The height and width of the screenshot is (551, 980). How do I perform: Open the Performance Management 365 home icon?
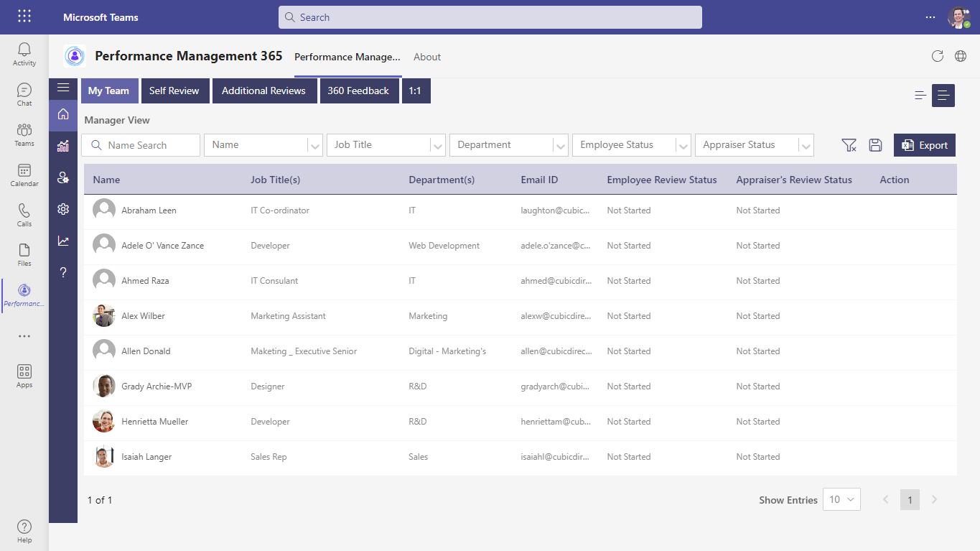[62, 115]
